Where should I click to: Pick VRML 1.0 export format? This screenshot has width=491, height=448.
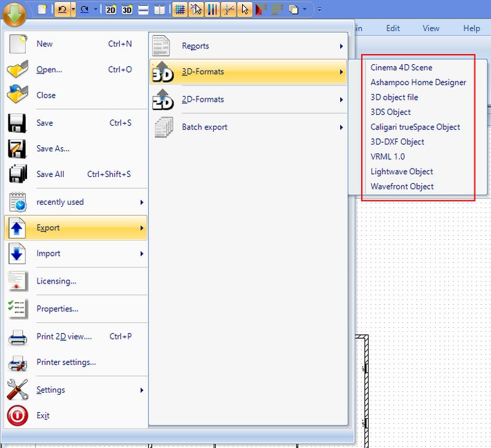click(388, 156)
